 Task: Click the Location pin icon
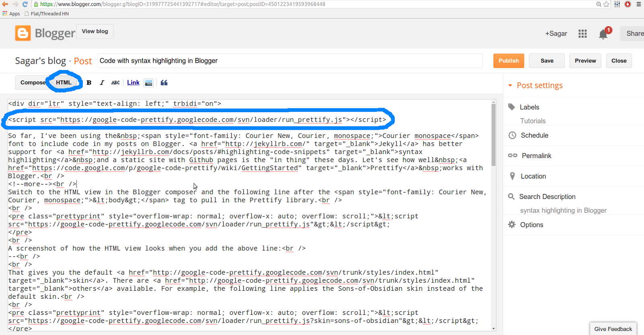[x=512, y=176]
